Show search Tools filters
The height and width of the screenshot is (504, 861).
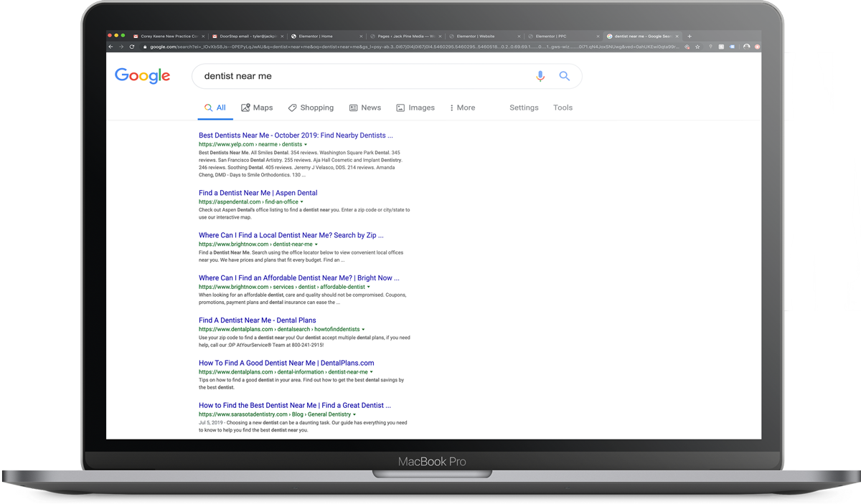563,108
